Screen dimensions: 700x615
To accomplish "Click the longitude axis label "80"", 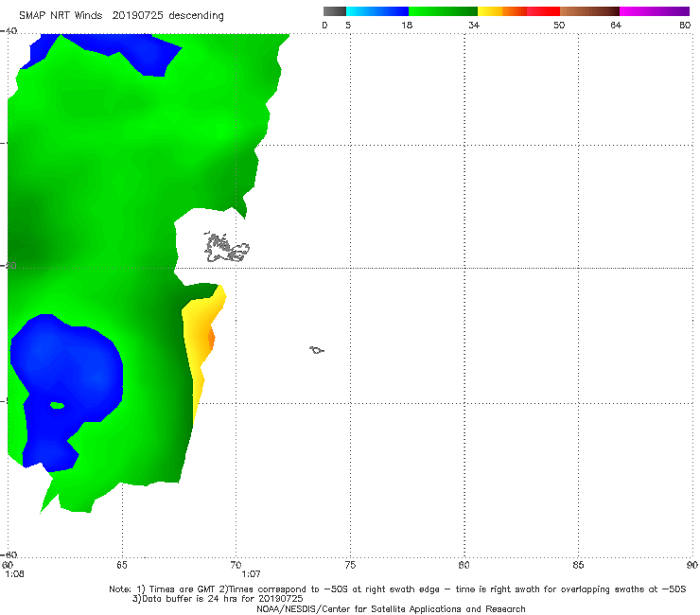I will coord(464,566).
